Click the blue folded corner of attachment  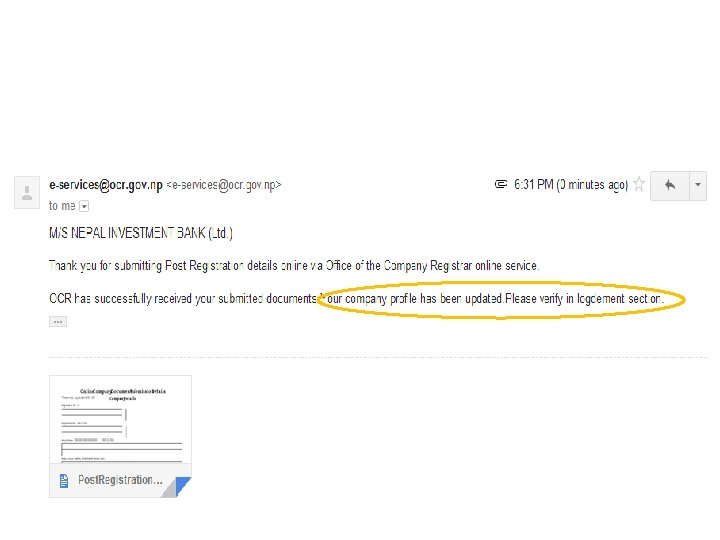tap(183, 487)
